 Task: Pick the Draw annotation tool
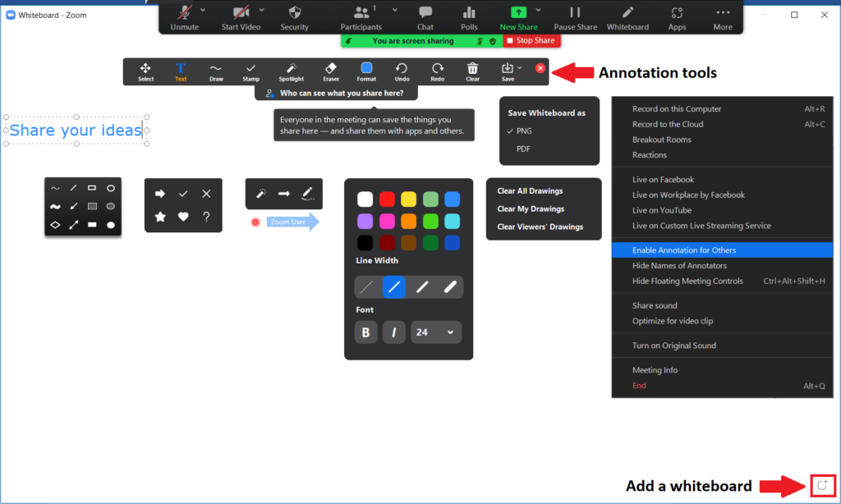[216, 72]
